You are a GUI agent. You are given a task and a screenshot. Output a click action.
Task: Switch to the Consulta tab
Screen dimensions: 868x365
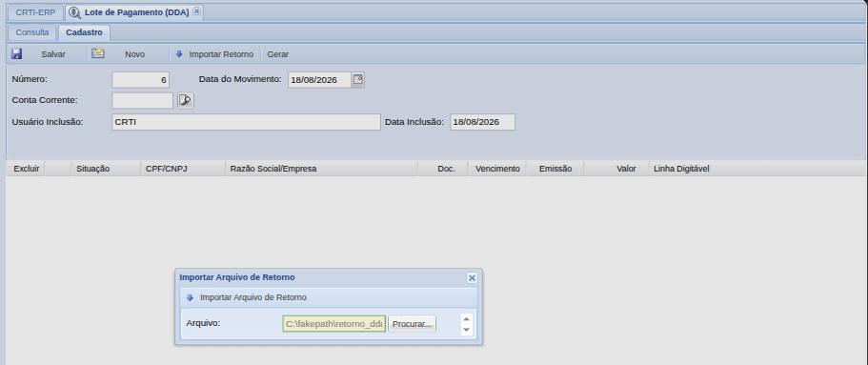(32, 32)
